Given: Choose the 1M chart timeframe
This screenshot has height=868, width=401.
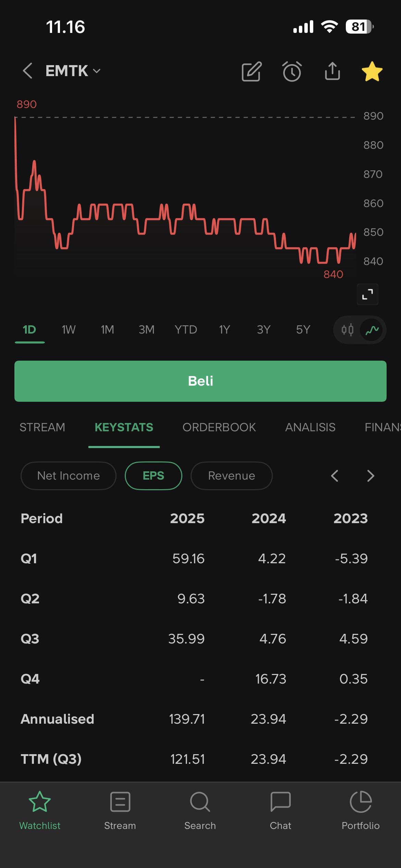Looking at the screenshot, I should (107, 330).
